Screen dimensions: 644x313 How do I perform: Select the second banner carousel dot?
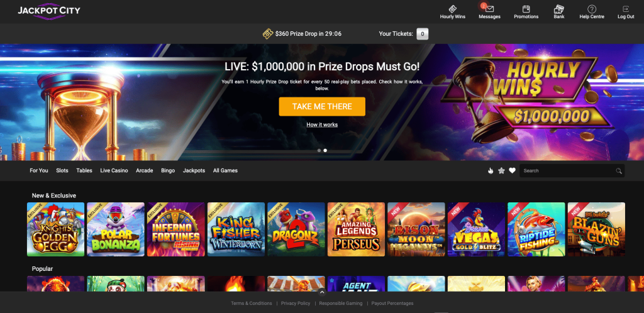(x=325, y=151)
